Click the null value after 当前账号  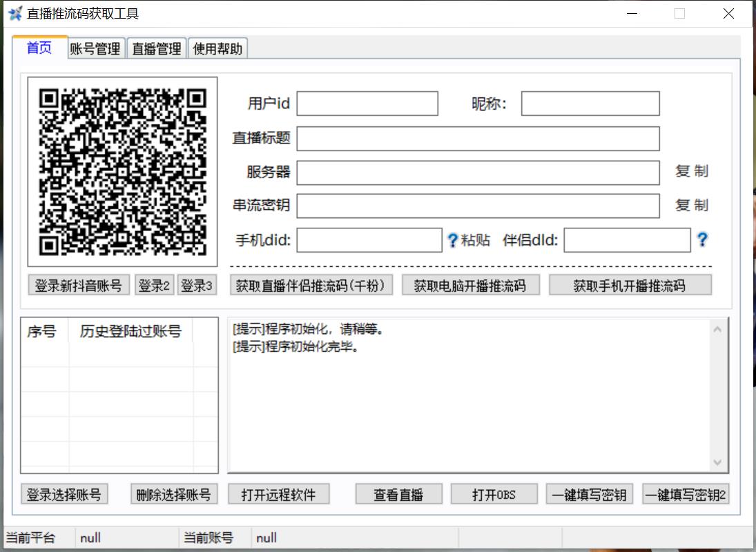[x=266, y=538]
